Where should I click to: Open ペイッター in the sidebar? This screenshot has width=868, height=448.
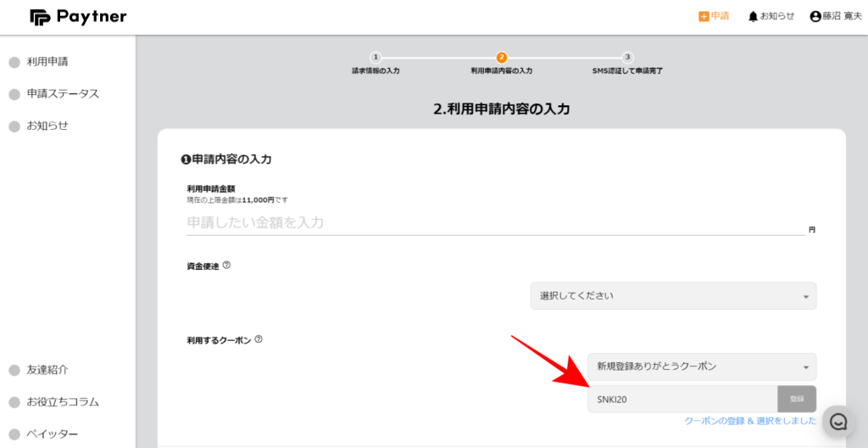[x=52, y=434]
